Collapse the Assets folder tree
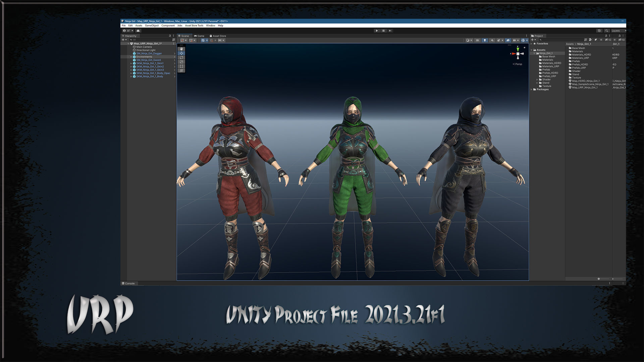 tap(531, 50)
